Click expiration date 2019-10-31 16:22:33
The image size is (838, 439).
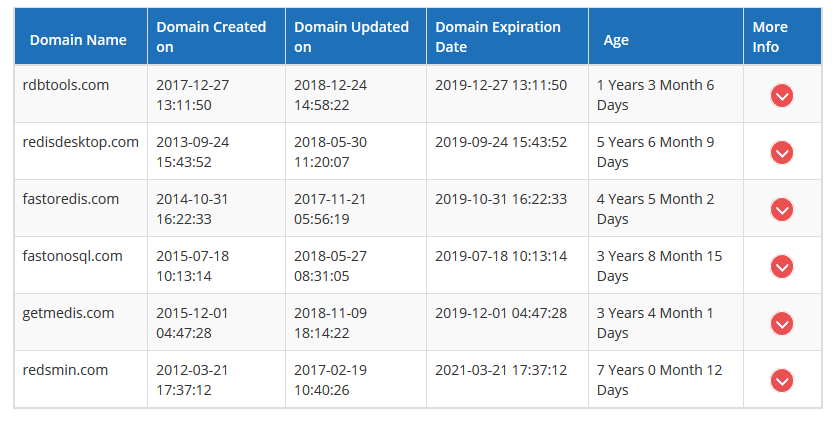click(x=501, y=199)
